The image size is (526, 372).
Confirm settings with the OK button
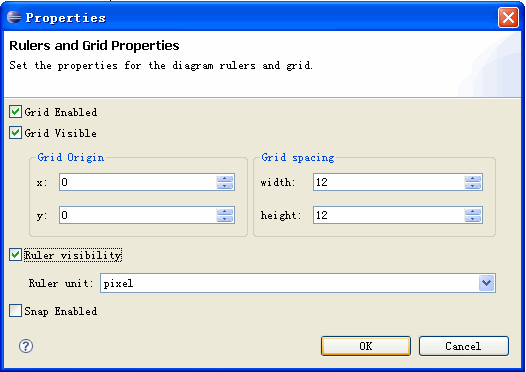point(366,346)
